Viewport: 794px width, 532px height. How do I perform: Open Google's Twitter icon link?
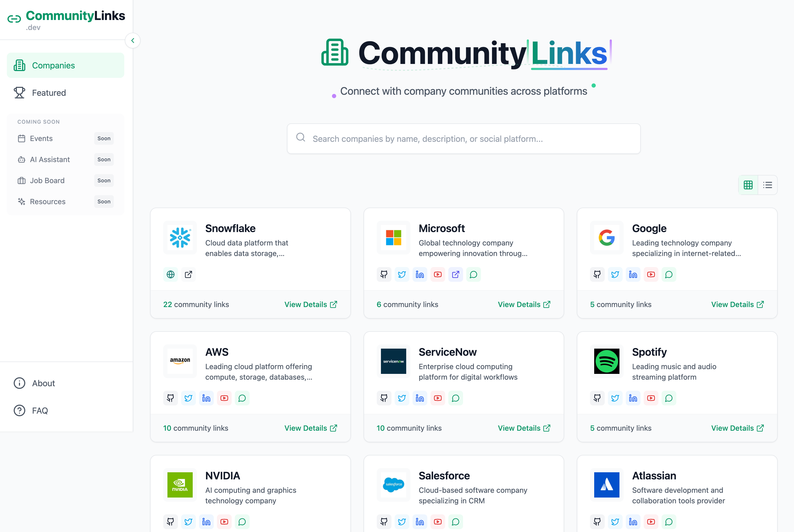pos(615,274)
